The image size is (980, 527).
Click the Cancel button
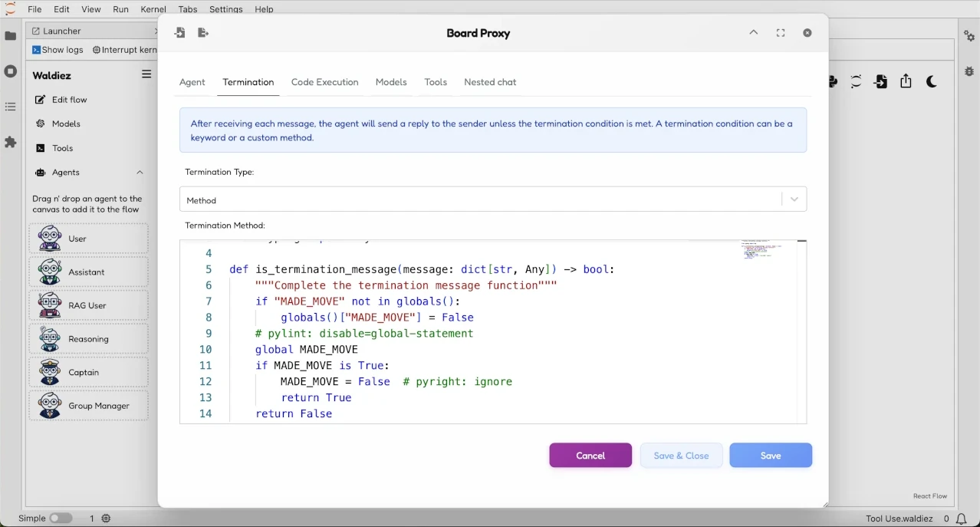tap(590, 455)
